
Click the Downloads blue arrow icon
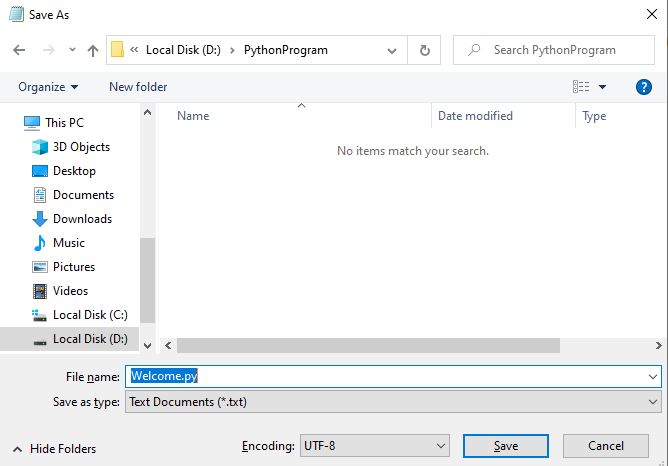[40, 219]
